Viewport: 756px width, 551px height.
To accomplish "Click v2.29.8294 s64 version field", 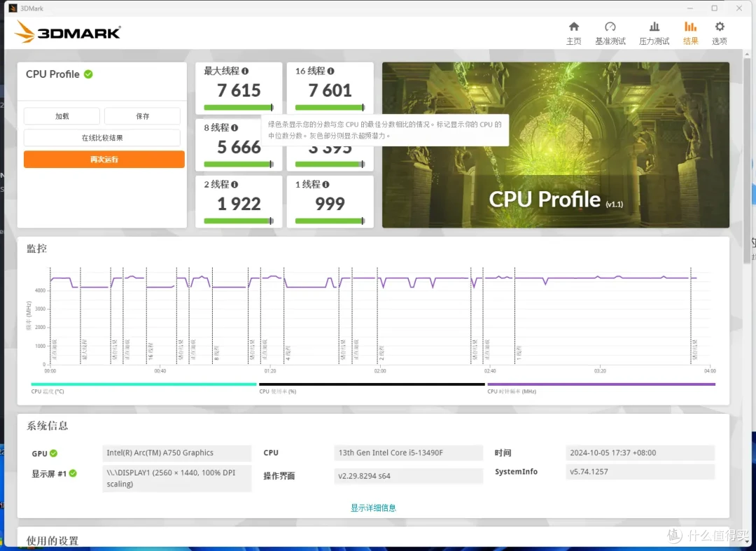I will (408, 476).
